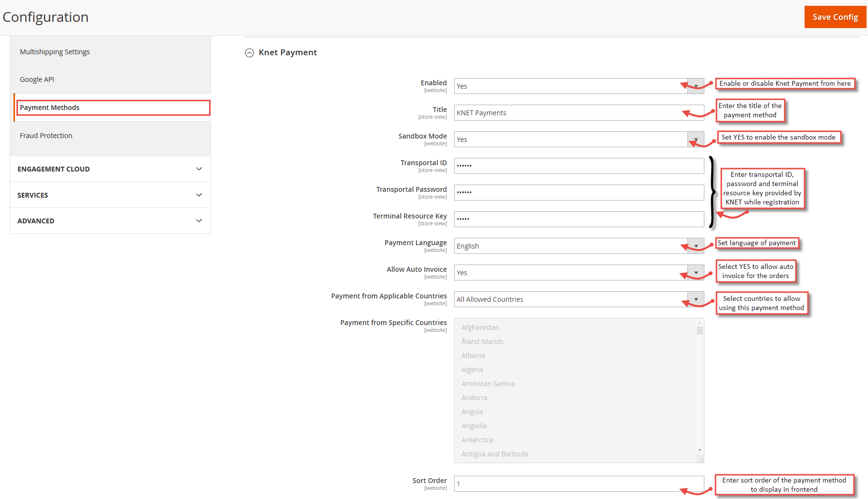868x499 pixels.
Task: Select Andorra in the countries list
Action: tap(474, 398)
